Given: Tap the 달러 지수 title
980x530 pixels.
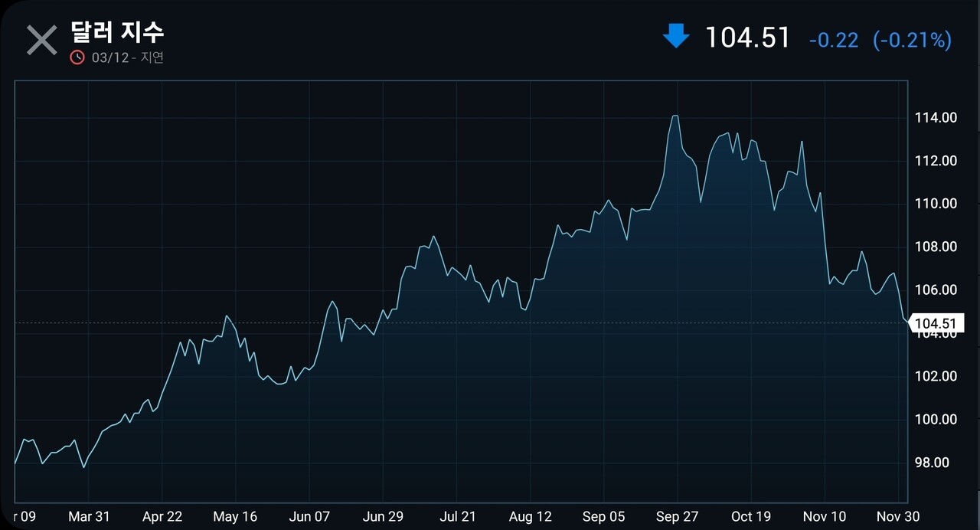Looking at the screenshot, I should [117, 32].
